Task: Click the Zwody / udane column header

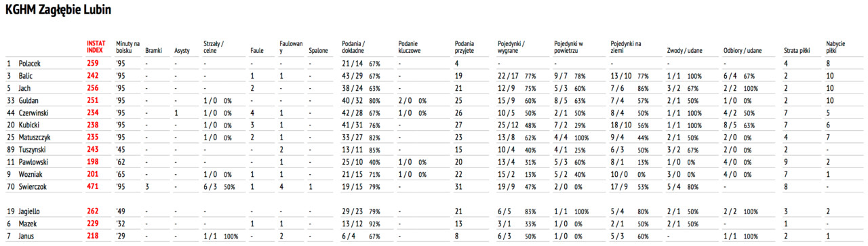Action: pyautogui.click(x=684, y=50)
